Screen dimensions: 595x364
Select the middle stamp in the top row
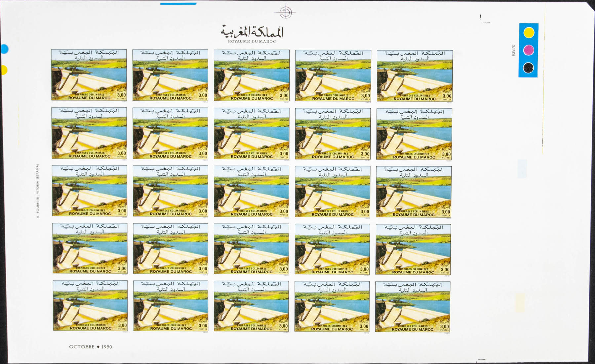(x=252, y=75)
